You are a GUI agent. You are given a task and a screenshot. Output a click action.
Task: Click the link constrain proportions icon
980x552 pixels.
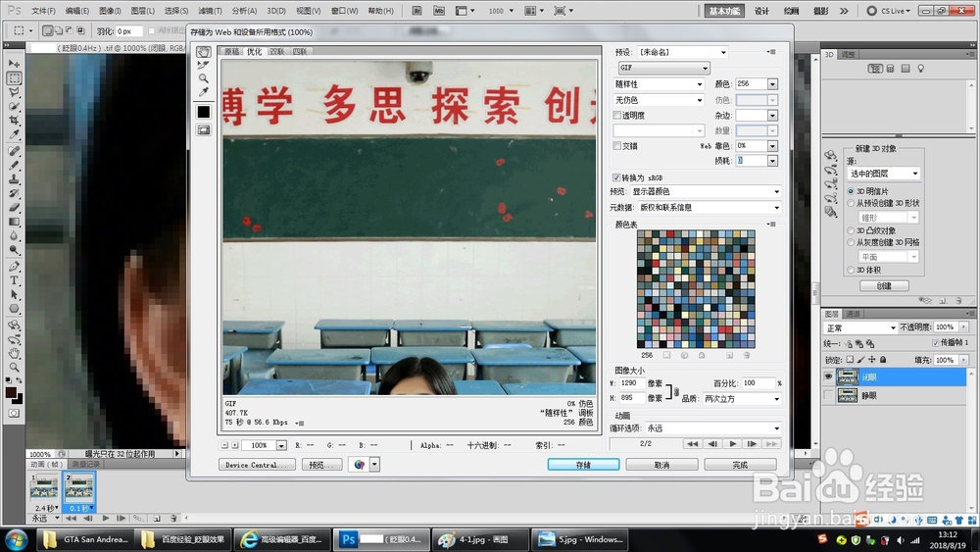pos(676,391)
